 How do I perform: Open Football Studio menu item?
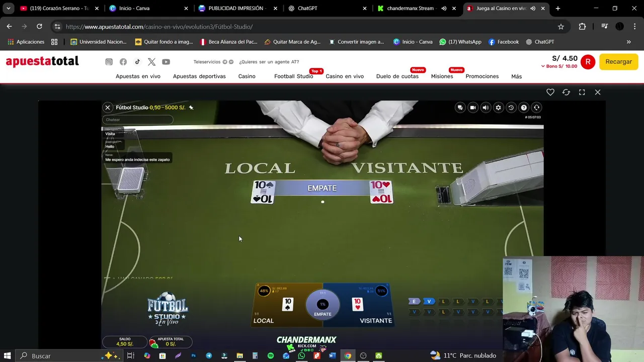coord(294,76)
